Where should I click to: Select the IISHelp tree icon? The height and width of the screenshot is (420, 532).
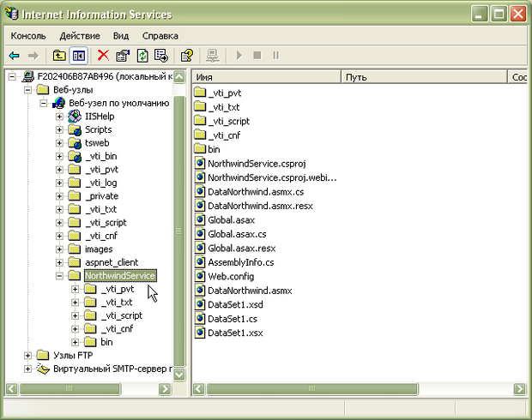click(75, 117)
